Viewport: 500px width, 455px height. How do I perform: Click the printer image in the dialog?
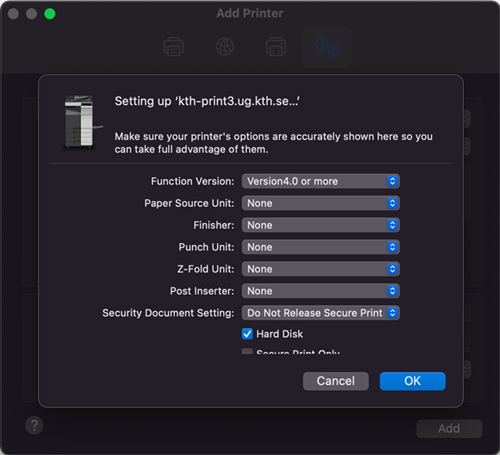82,122
